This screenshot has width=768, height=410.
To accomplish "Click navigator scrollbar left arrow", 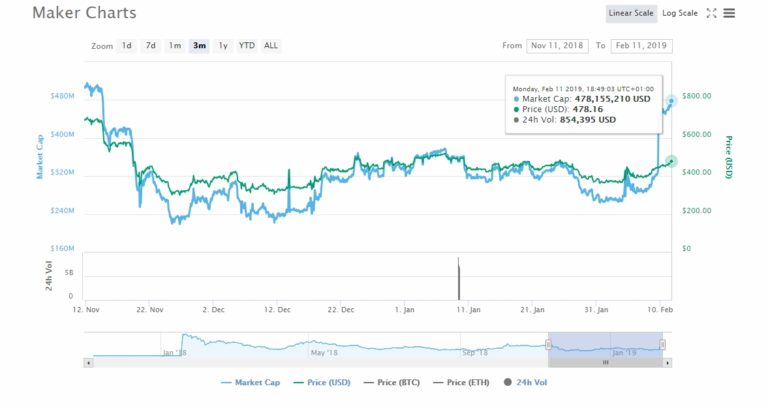I will [88, 363].
